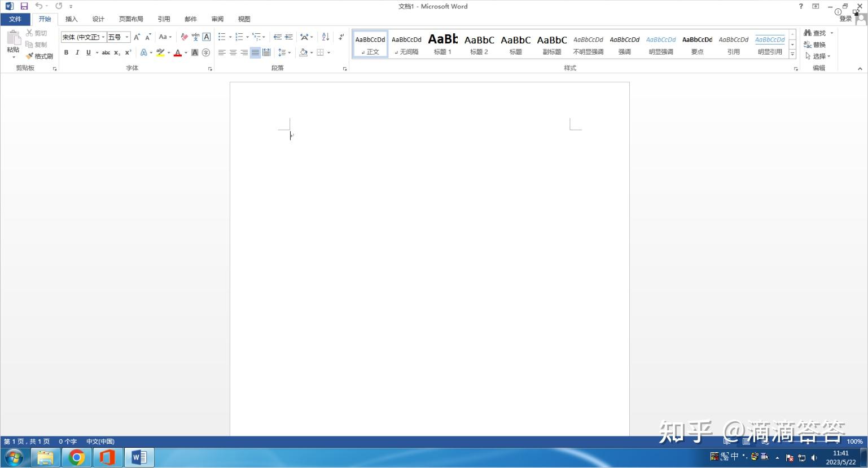This screenshot has height=468, width=868.
Task: Select the Format Painter (格式刷) tool
Action: point(40,56)
